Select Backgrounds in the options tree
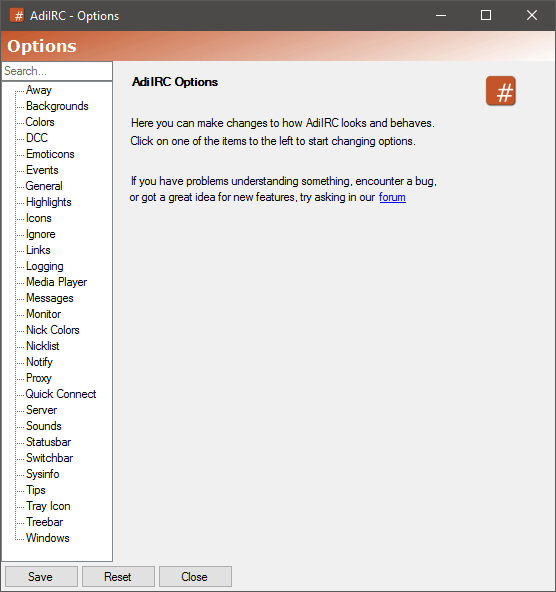This screenshot has width=556, height=592. tap(57, 106)
